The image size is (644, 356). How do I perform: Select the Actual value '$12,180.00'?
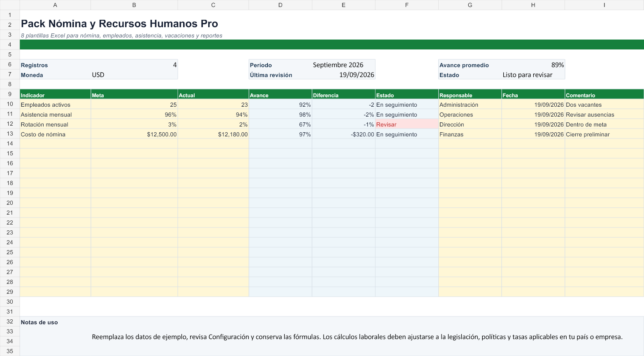[x=213, y=134]
